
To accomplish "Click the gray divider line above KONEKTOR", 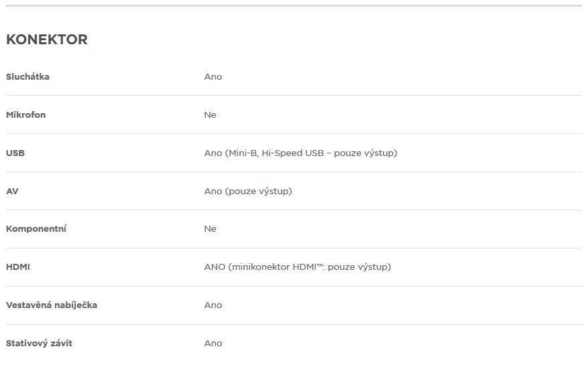I will (294, 5).
